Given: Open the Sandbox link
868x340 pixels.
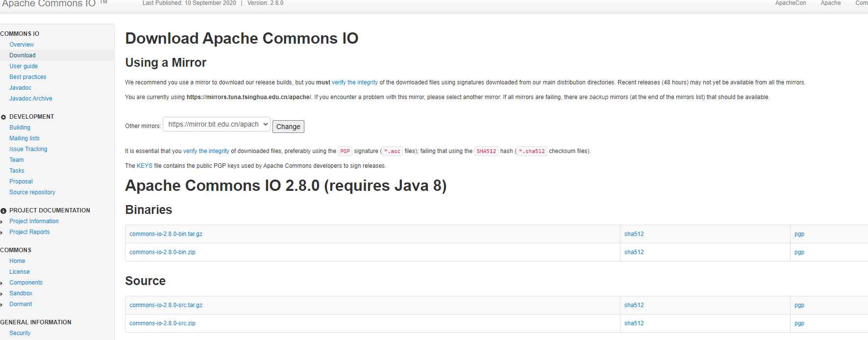Looking at the screenshot, I should [21, 293].
